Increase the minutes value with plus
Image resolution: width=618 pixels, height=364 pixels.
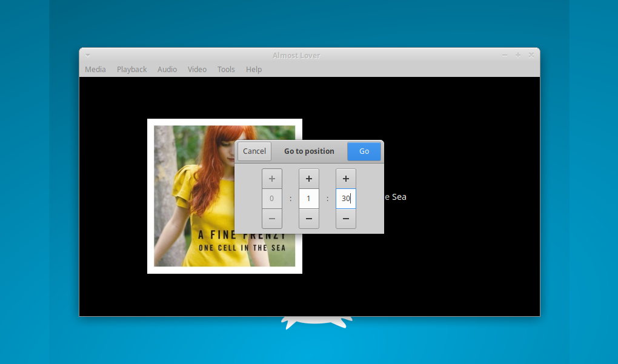tap(309, 179)
